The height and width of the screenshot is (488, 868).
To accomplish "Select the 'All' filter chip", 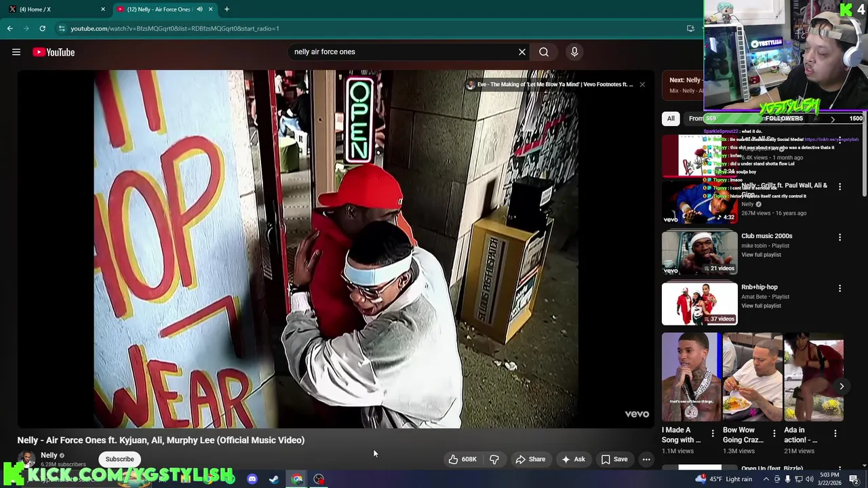I will pyautogui.click(x=671, y=119).
